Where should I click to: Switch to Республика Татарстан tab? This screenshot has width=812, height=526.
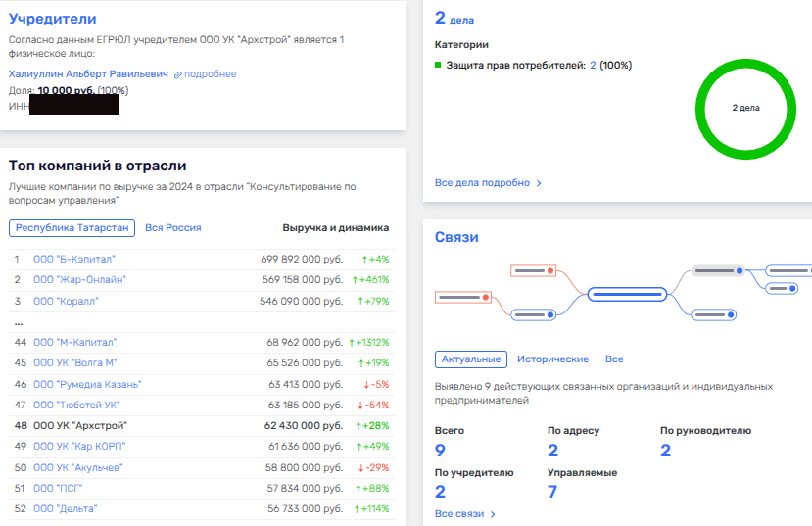tap(72, 227)
